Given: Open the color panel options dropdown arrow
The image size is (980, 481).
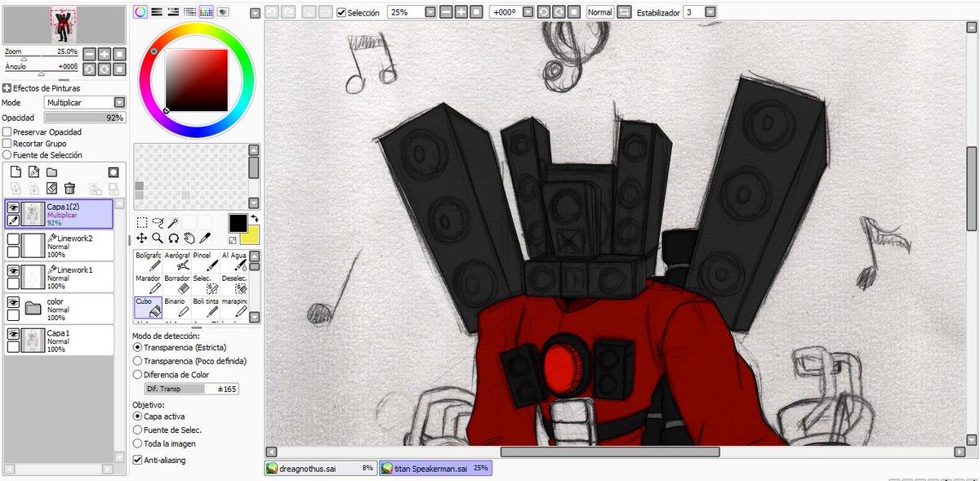Looking at the screenshot, I should [255, 13].
